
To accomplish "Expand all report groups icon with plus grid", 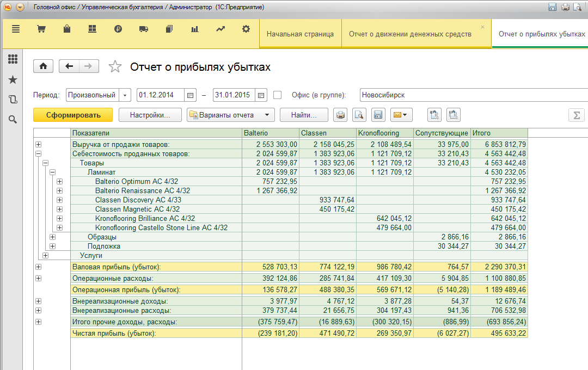I will click(434, 115).
